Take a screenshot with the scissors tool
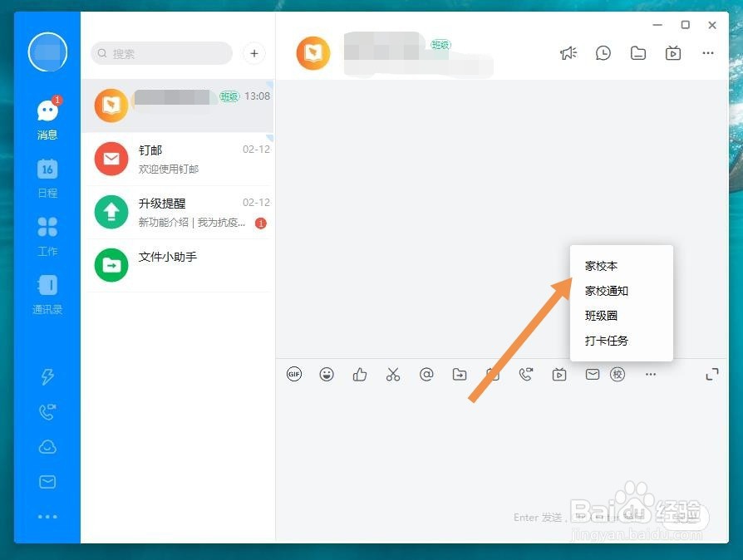 tap(393, 375)
